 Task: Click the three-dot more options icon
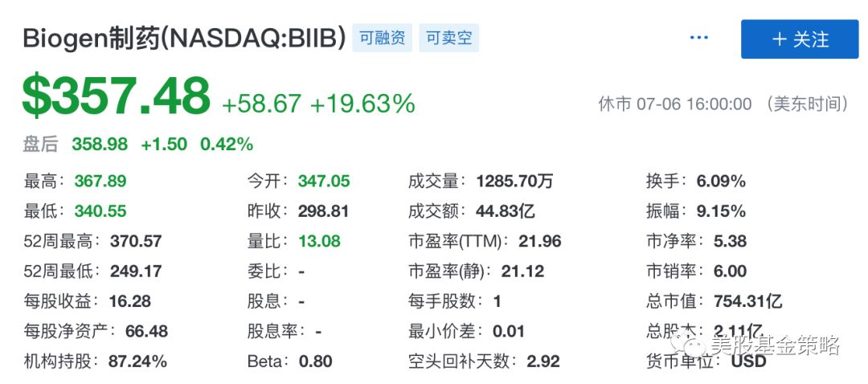[x=699, y=38]
